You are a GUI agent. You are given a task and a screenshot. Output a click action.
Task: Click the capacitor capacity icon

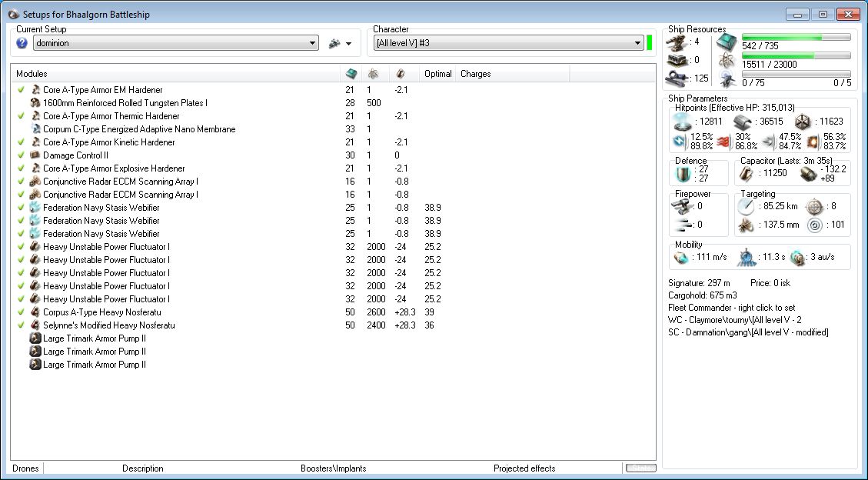(747, 174)
